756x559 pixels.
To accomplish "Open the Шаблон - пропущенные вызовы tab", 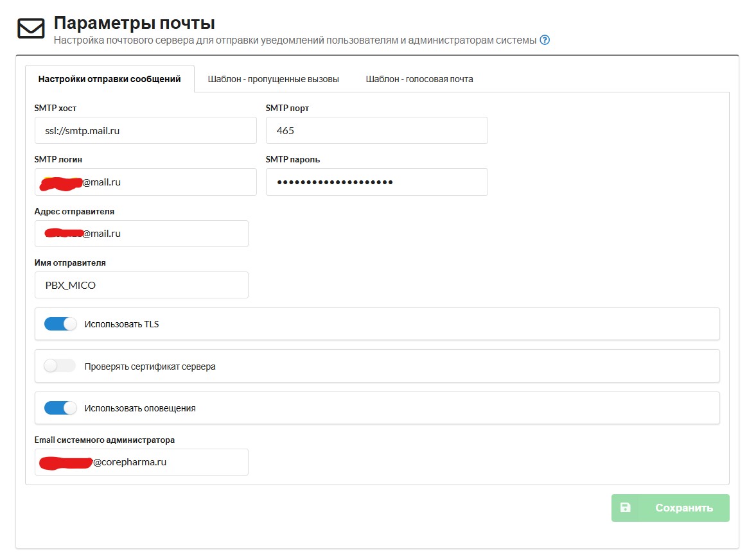I will (x=273, y=79).
